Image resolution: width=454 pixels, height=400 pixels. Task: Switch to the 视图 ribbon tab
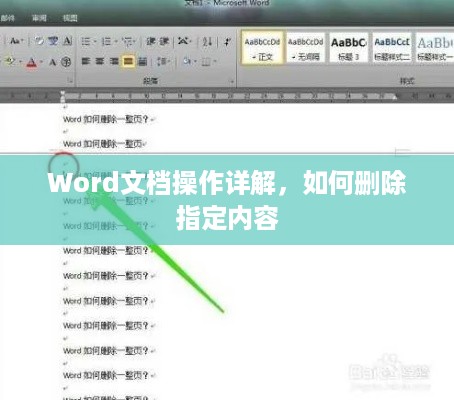(x=70, y=18)
